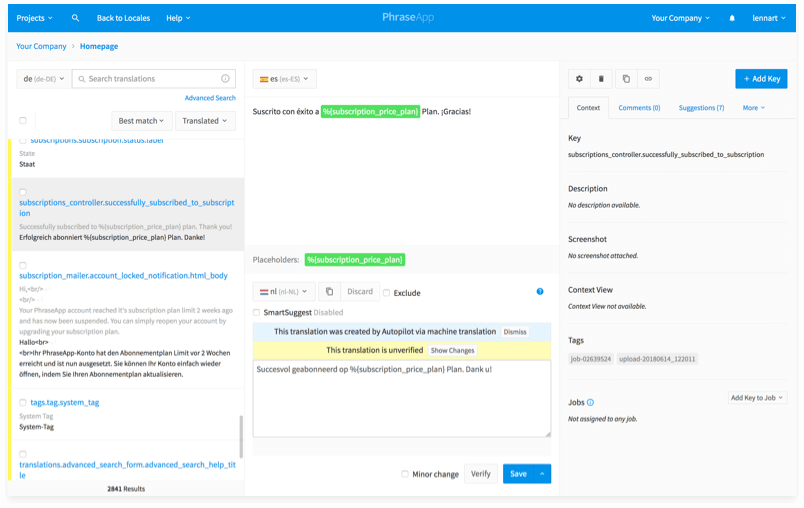Click into Dutch translation text area
This screenshot has height=508, width=804.
click(x=402, y=399)
